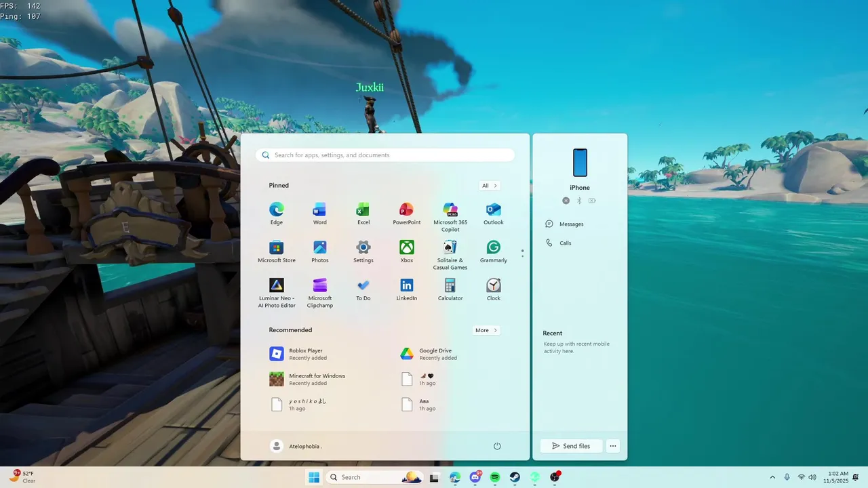The image size is (868, 488).
Task: Open Wi-Fi network quick settings
Action: coord(802,477)
